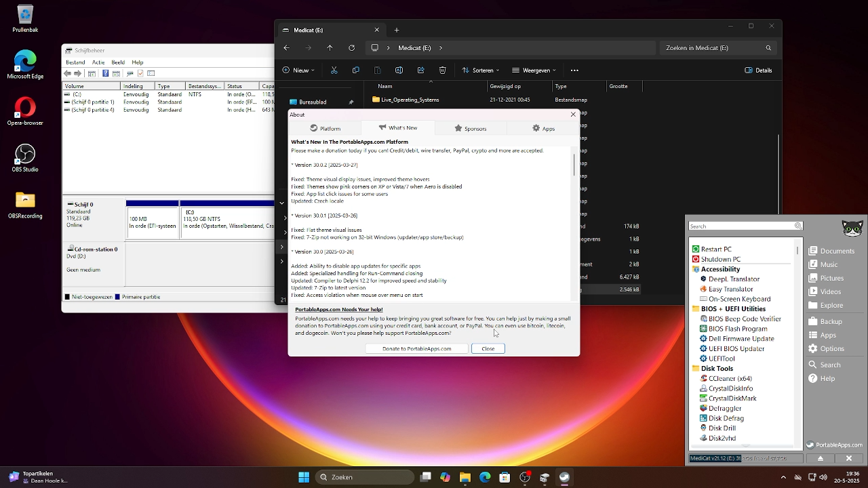Add a new tab in File Explorer

tap(397, 30)
